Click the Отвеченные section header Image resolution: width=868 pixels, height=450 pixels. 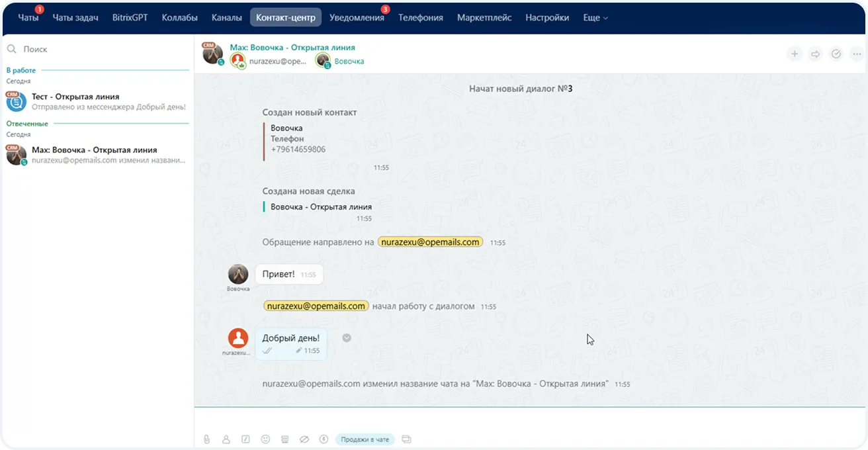27,124
